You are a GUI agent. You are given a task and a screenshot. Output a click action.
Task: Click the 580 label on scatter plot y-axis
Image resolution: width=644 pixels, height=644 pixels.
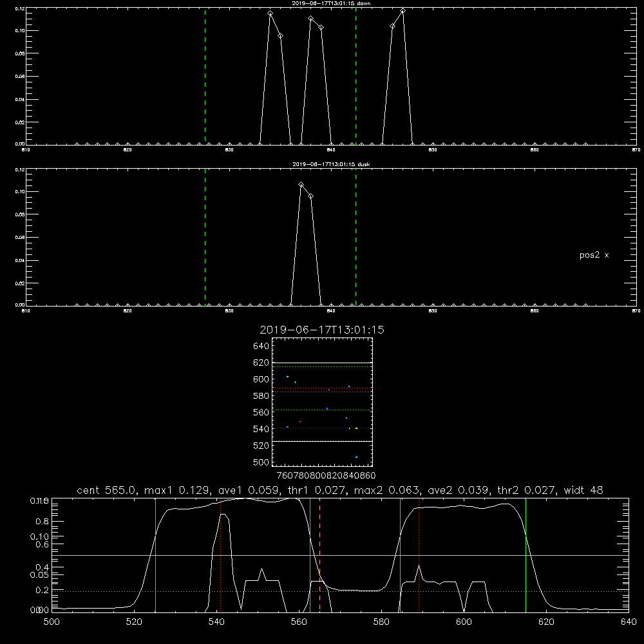pyautogui.click(x=261, y=396)
